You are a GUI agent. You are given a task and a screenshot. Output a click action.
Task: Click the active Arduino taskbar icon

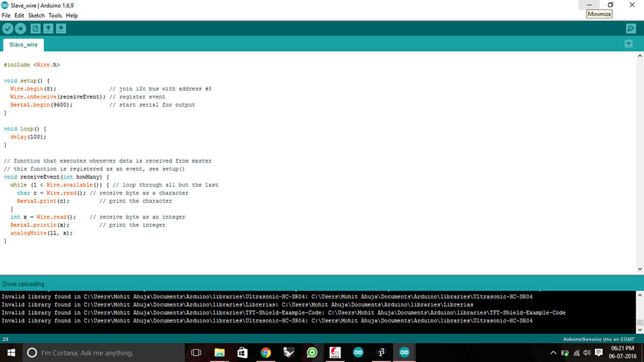(404, 352)
